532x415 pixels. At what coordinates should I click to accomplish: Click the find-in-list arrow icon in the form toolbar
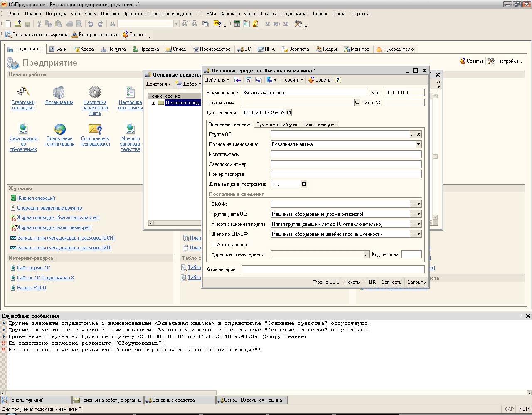click(x=238, y=80)
